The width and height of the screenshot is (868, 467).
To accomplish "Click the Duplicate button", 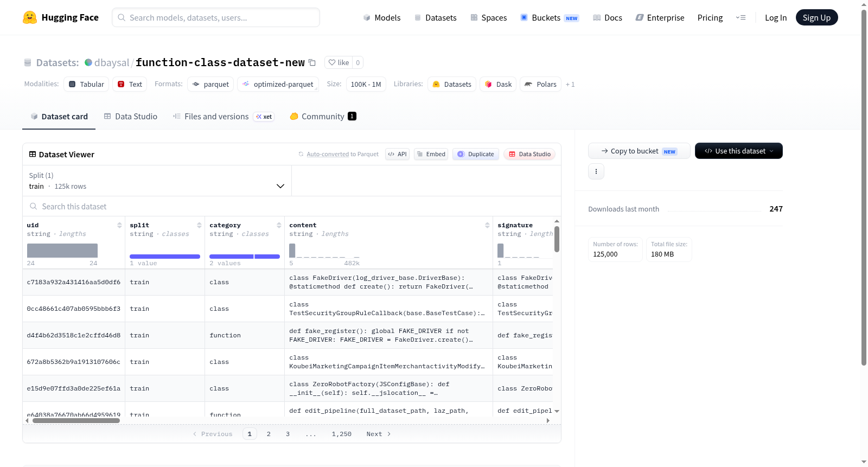I will [475, 154].
